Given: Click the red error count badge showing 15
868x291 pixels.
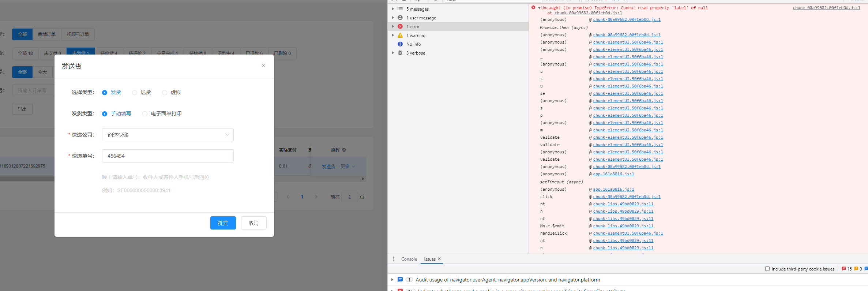Looking at the screenshot, I should 846,269.
